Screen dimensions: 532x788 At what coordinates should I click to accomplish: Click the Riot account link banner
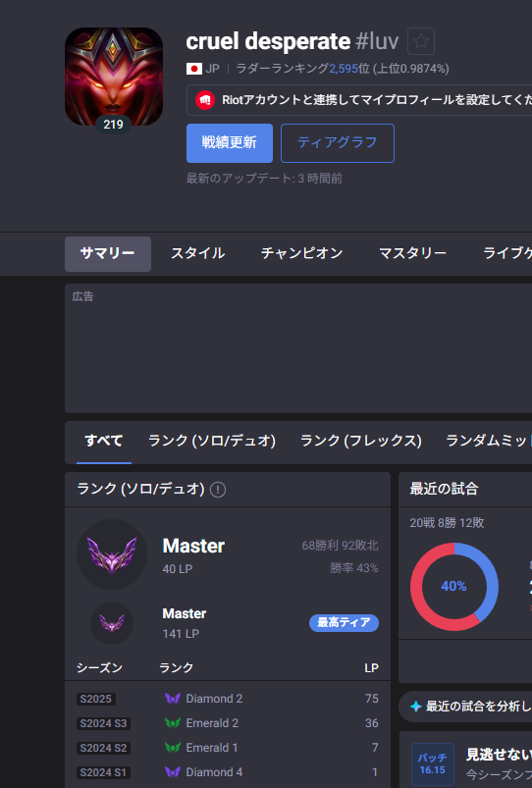(359, 100)
